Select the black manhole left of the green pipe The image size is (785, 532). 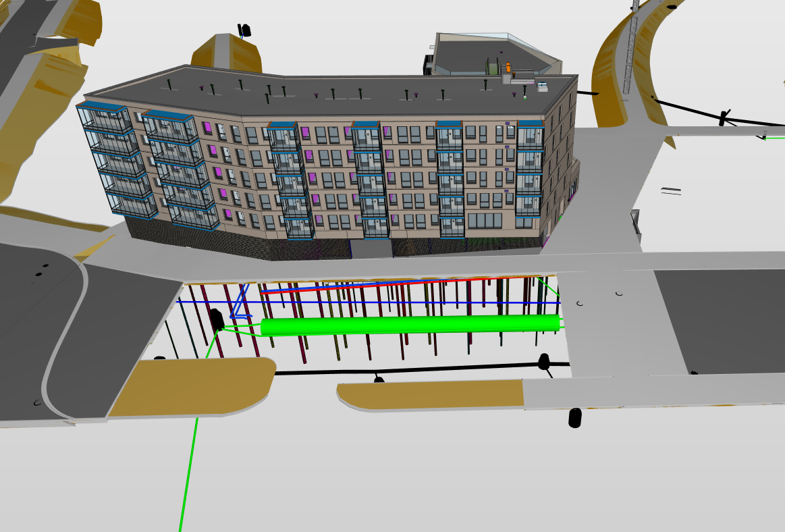(216, 319)
